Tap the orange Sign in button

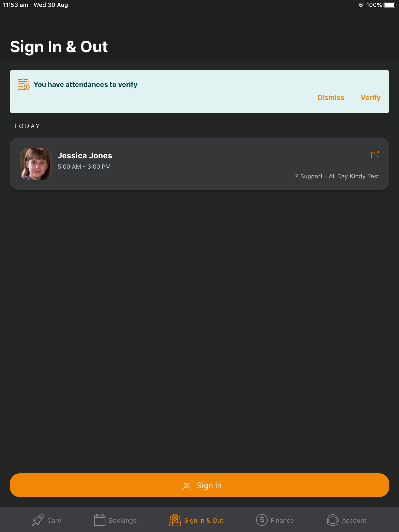[199, 485]
